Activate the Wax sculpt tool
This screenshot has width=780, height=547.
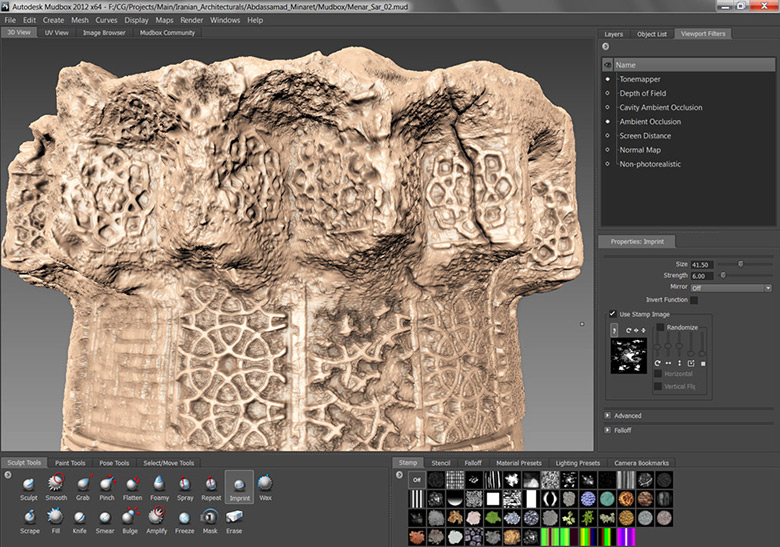[x=265, y=484]
